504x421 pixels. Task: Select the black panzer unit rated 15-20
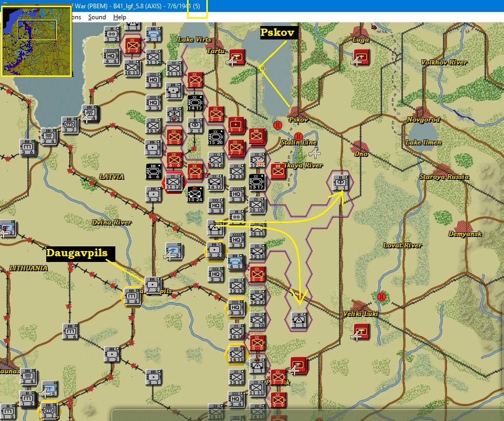click(216, 137)
